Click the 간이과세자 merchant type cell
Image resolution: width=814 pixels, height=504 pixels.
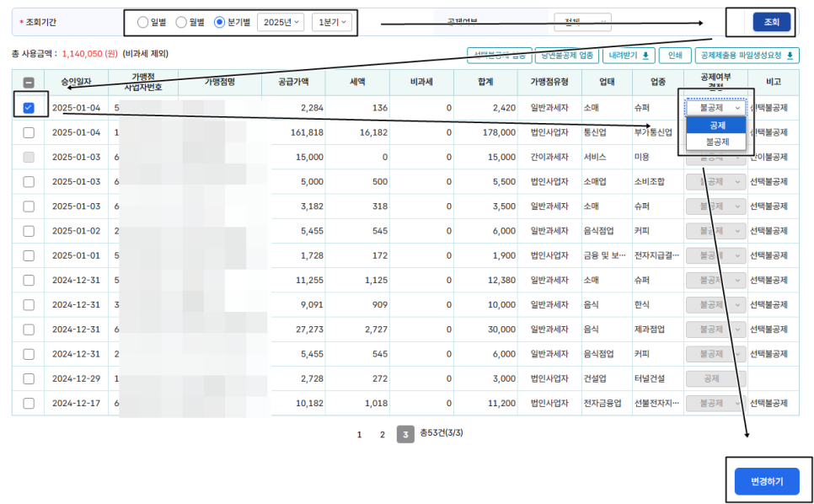549,157
